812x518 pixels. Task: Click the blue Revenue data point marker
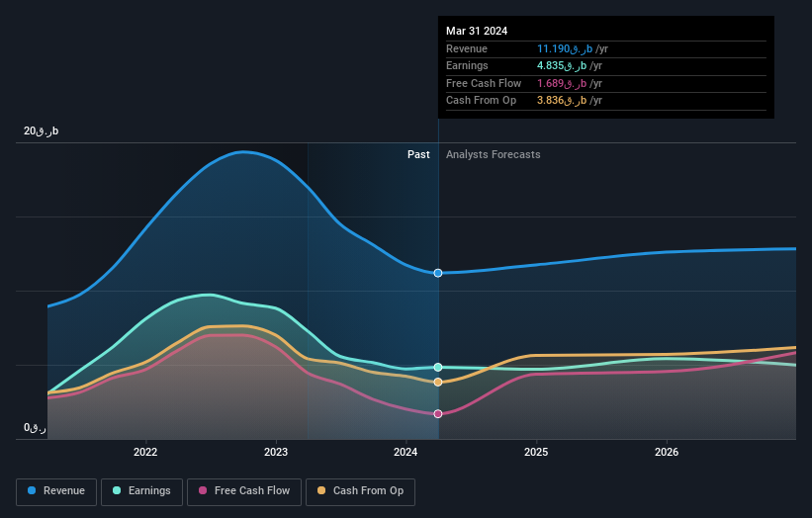438,273
